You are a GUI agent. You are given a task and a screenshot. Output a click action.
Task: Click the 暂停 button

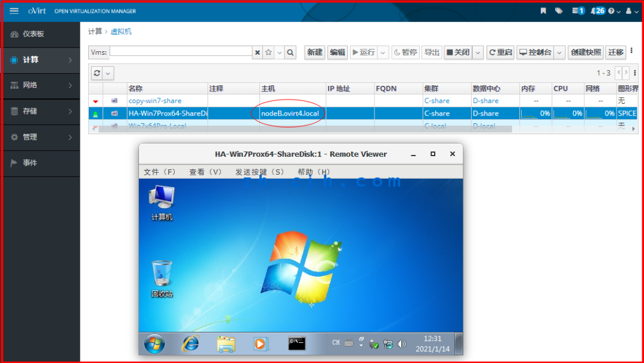coord(405,52)
